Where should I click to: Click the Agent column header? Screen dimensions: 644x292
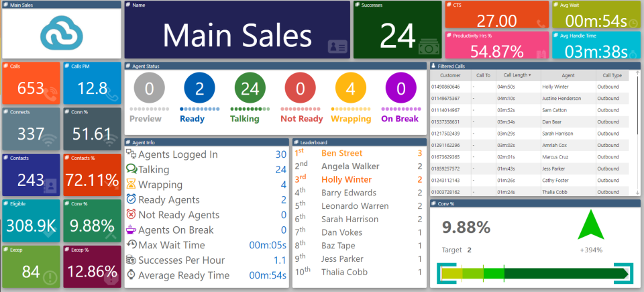pyautogui.click(x=568, y=75)
